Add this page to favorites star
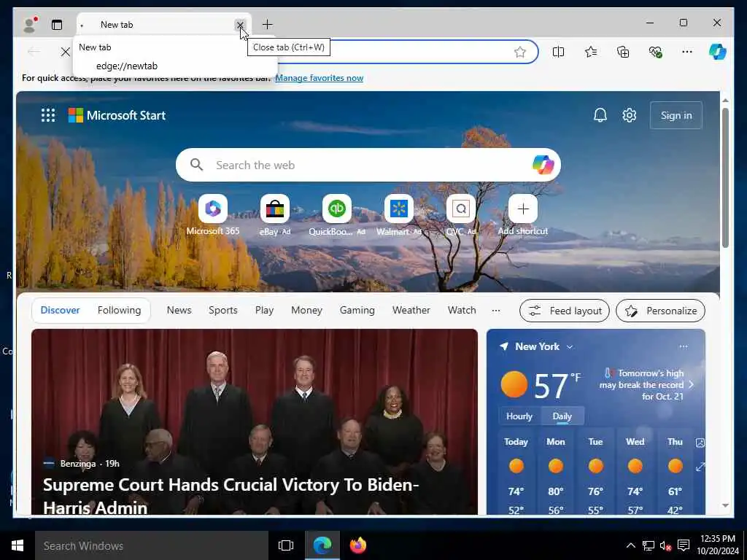This screenshot has width=747, height=560. [x=519, y=52]
